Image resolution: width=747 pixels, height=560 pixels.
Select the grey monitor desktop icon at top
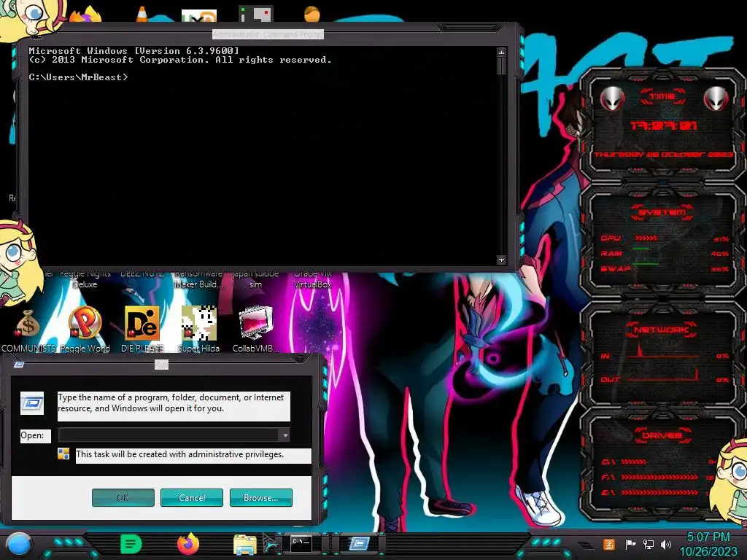(256, 15)
